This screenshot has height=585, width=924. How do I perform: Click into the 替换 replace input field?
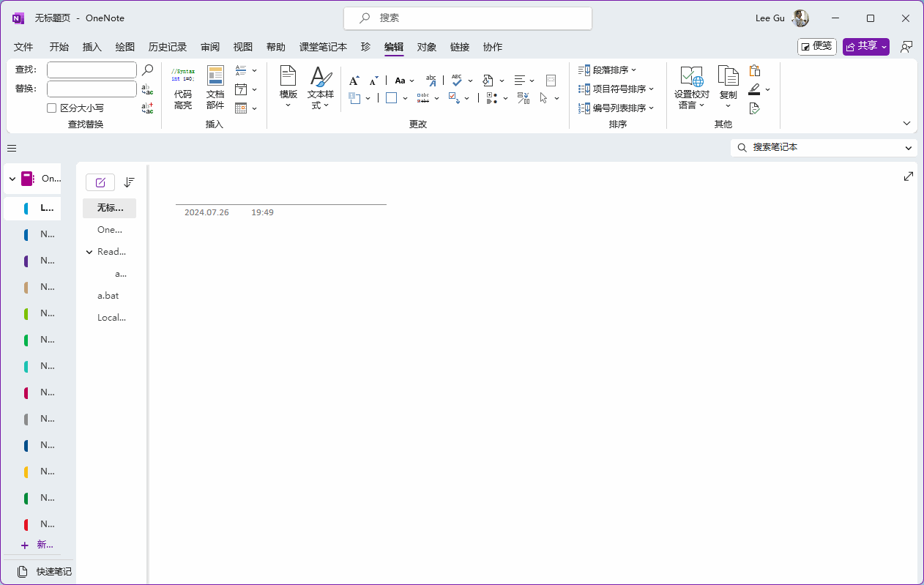pyautogui.click(x=92, y=89)
